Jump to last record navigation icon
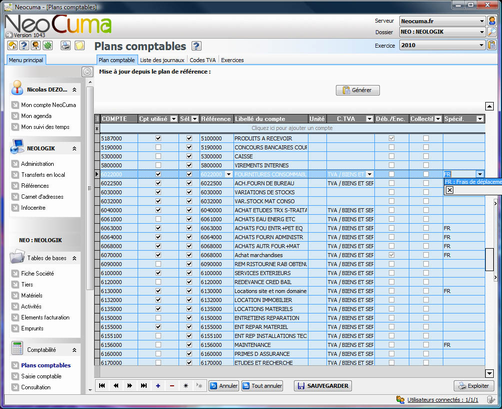This screenshot has height=409, width=502. [144, 386]
